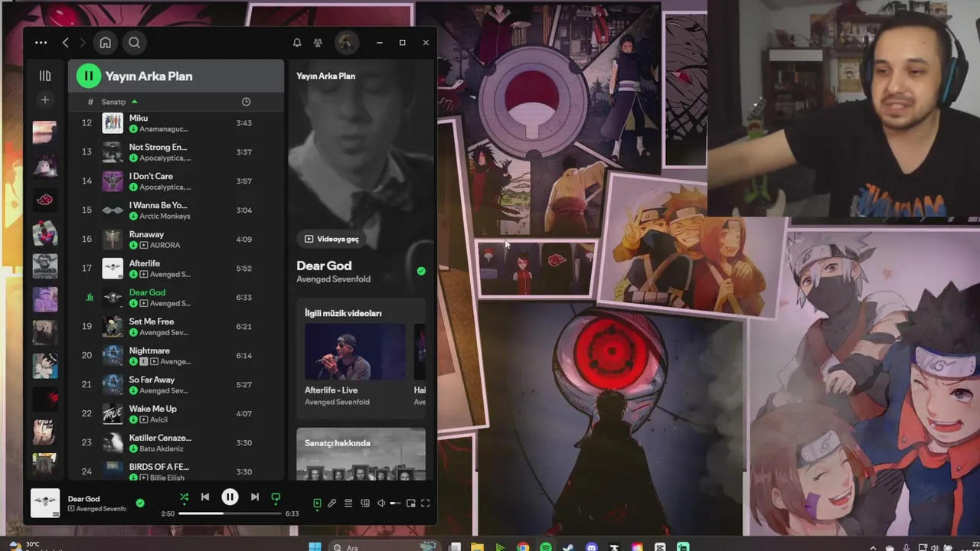Pause Yayın Arka Plan playlist header button
The image size is (980, 551).
click(x=89, y=76)
